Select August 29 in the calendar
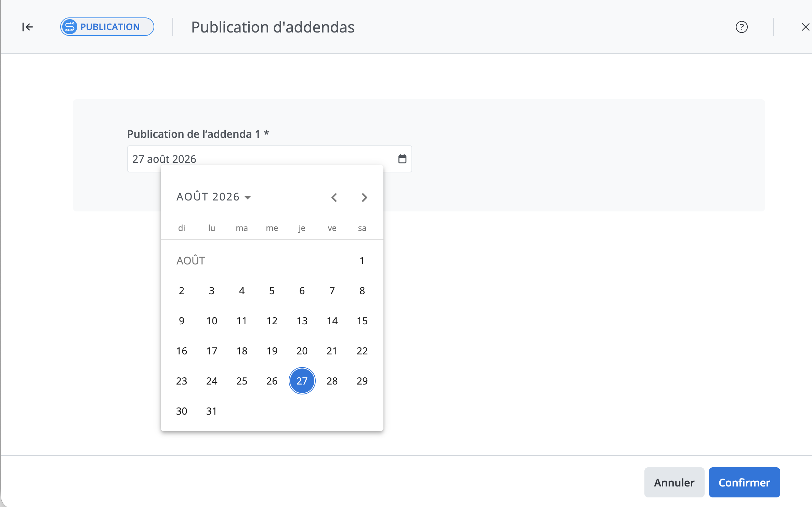 362,381
